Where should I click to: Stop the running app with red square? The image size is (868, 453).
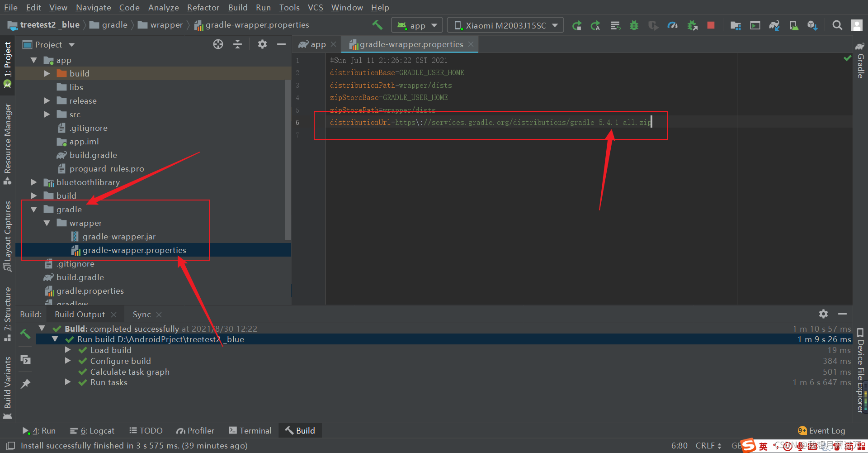711,25
